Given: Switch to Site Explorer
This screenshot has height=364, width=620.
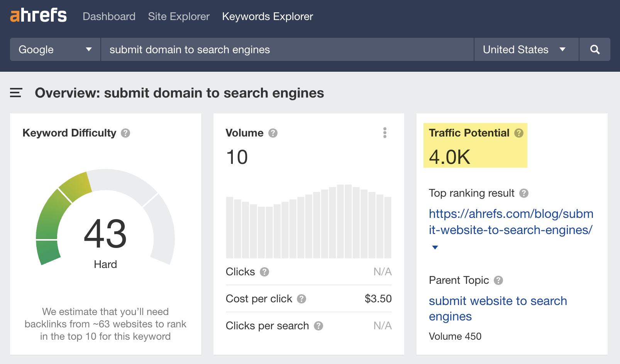Looking at the screenshot, I should click(x=179, y=17).
